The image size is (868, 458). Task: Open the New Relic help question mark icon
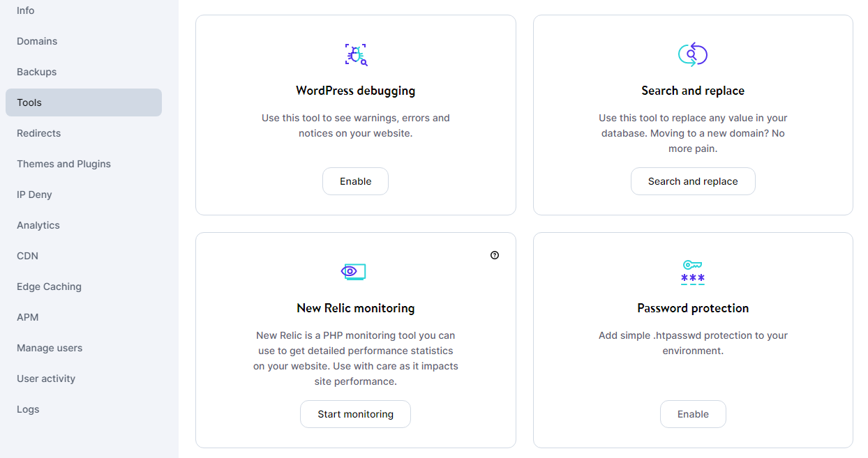pos(495,255)
